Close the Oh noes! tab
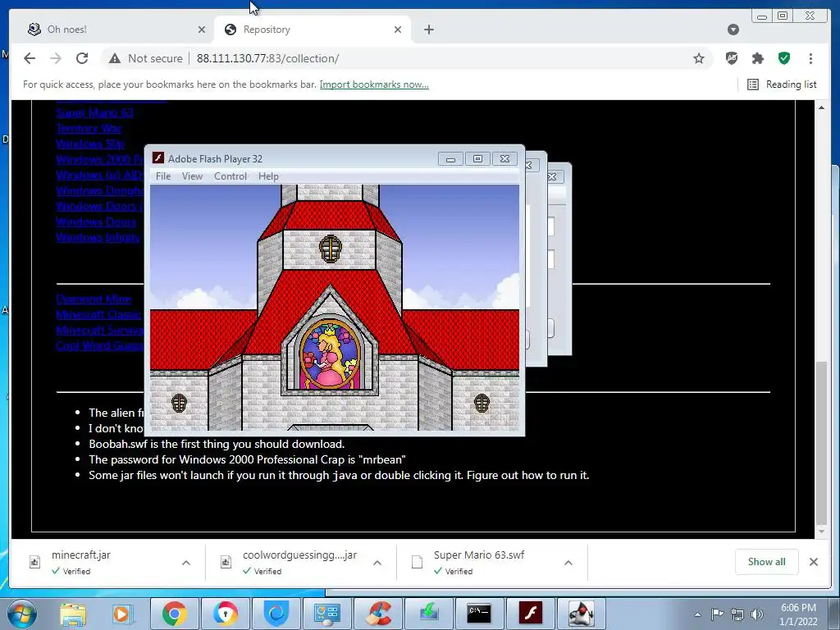 point(202,30)
